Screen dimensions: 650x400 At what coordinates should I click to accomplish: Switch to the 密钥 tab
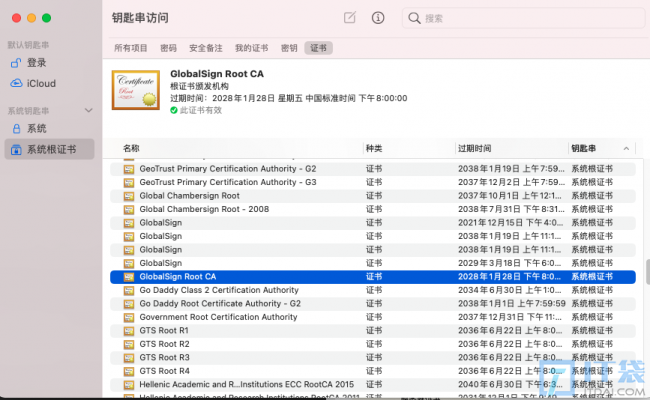289,48
